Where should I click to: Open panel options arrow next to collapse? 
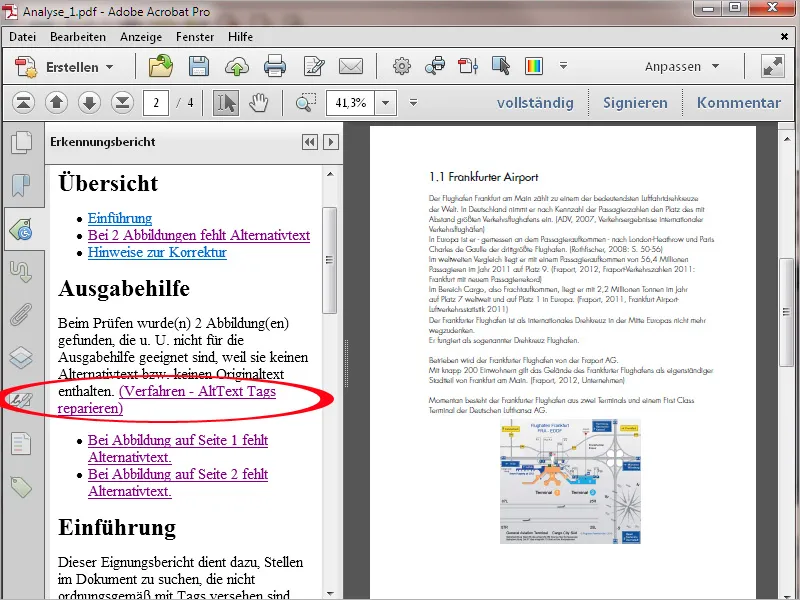click(331, 142)
